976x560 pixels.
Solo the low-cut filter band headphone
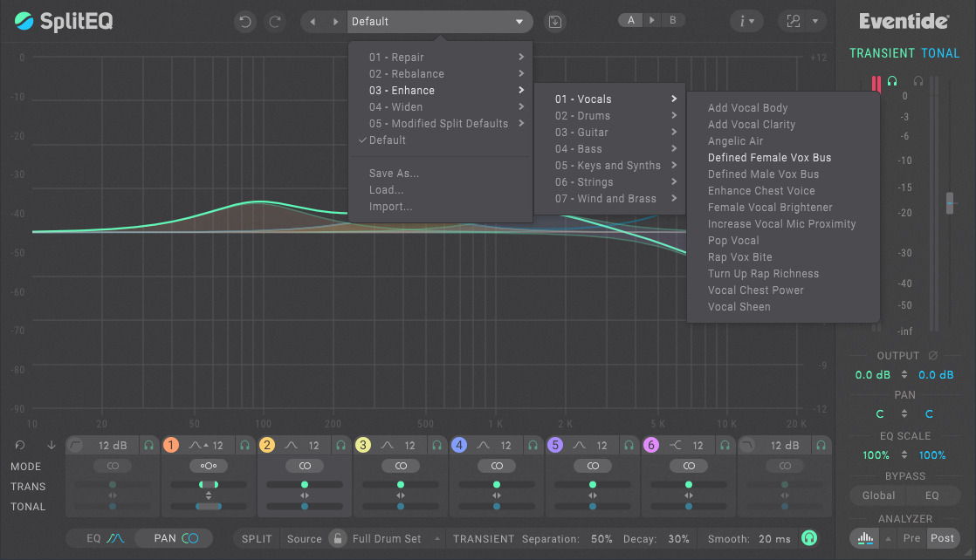coord(148,446)
